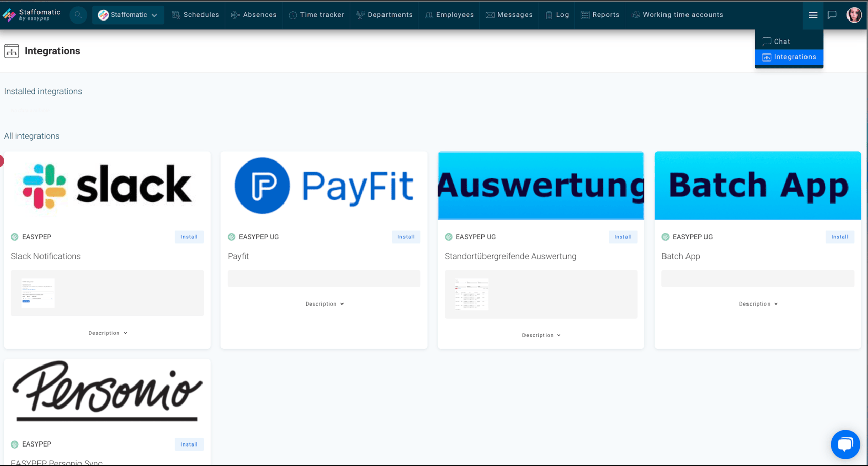The width and height of the screenshot is (868, 466).
Task: Install the Personio Sync integration
Action: [x=189, y=444]
